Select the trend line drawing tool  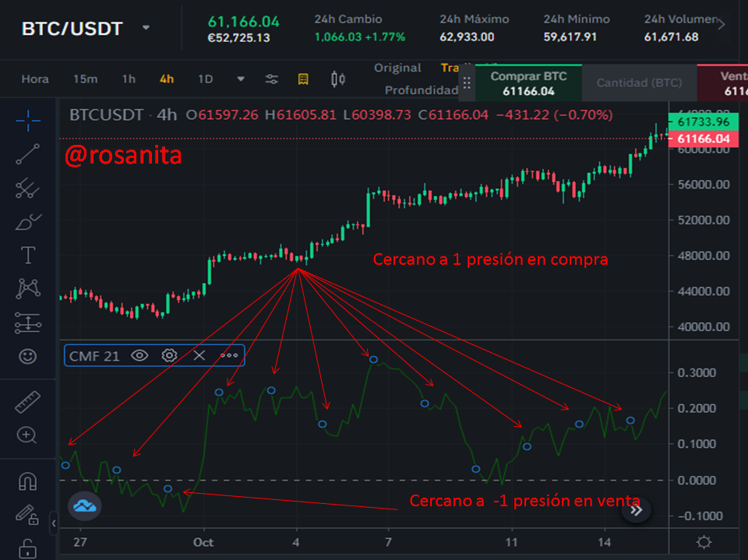tap(28, 154)
